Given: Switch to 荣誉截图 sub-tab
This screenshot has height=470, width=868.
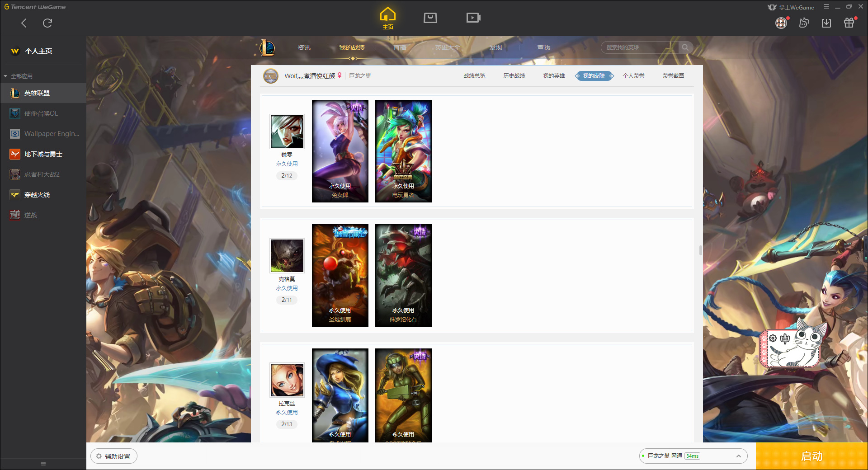Looking at the screenshot, I should (673, 76).
